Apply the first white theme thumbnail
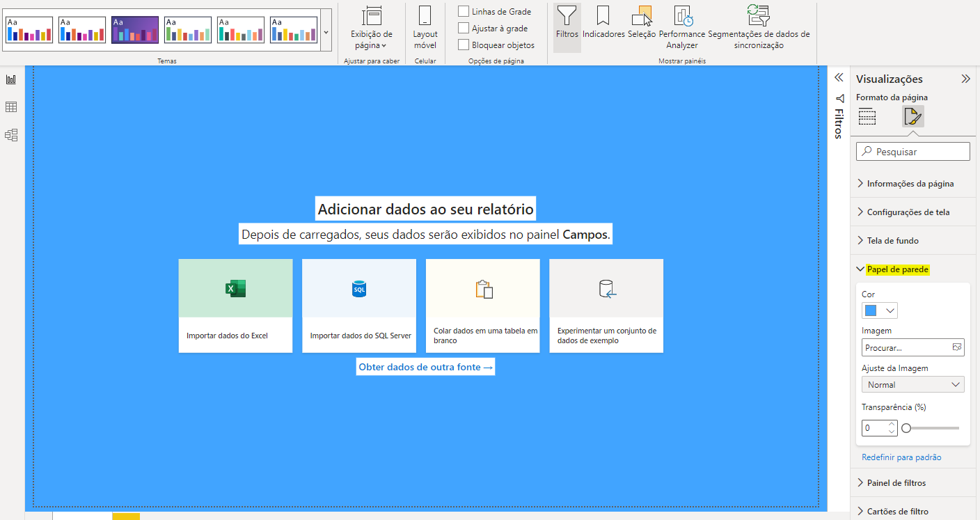980x520 pixels. [x=29, y=30]
